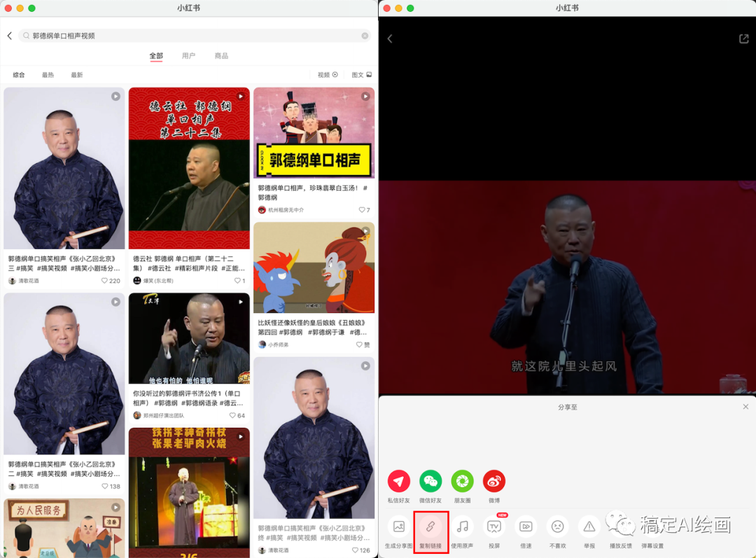Click 复制链接 copy link icon
Screen dimensions: 756x558
[430, 526]
